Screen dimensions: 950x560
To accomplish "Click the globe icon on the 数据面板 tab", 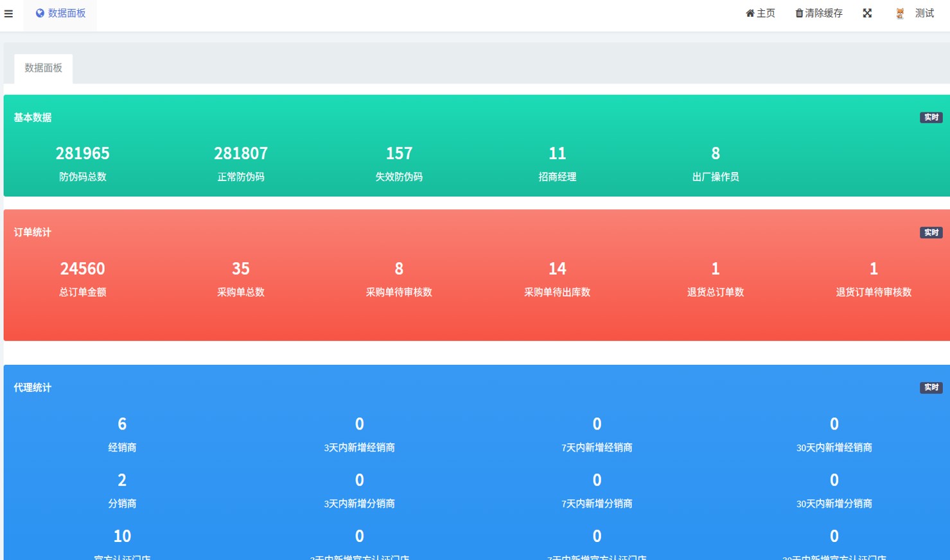I will [x=40, y=13].
